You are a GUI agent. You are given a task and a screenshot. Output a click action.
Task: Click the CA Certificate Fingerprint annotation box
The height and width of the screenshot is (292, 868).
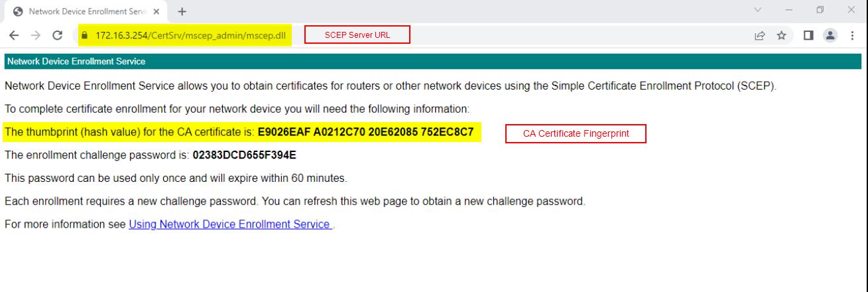click(576, 133)
